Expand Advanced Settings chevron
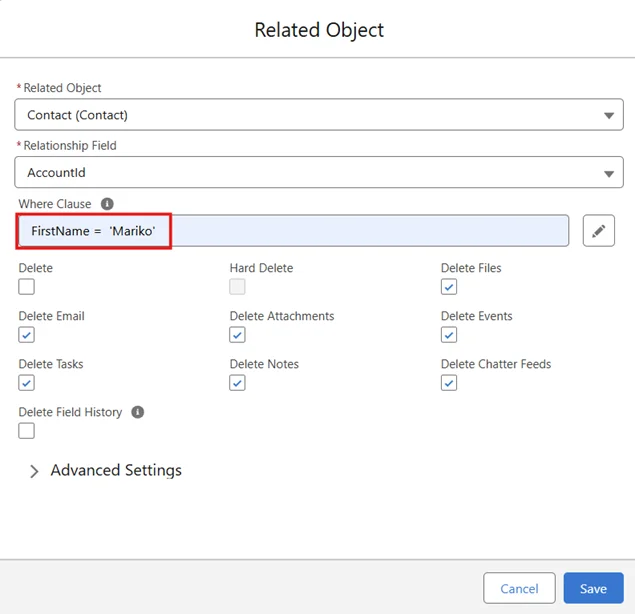Image resolution: width=635 pixels, height=614 pixels. [34, 471]
